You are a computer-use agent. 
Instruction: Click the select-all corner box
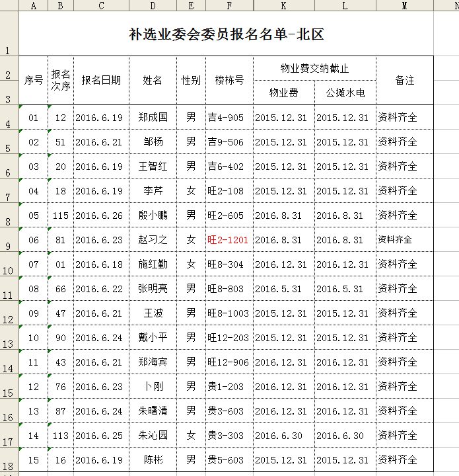click(x=9, y=5)
